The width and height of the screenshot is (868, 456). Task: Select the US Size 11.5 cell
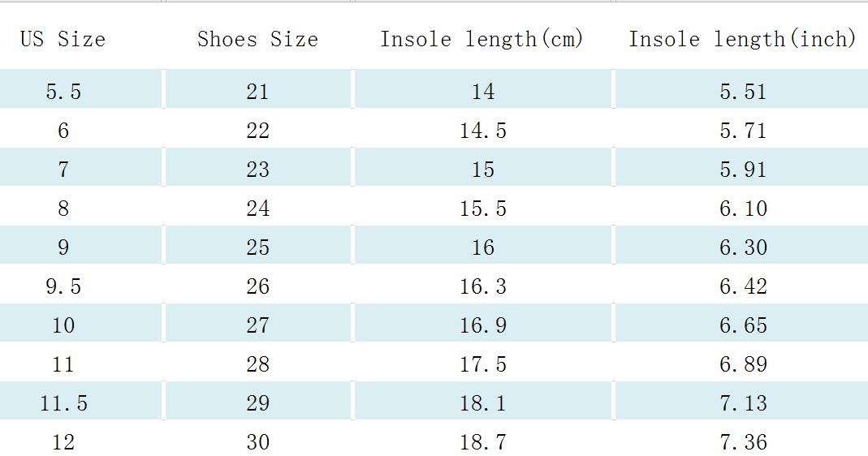tap(63, 403)
